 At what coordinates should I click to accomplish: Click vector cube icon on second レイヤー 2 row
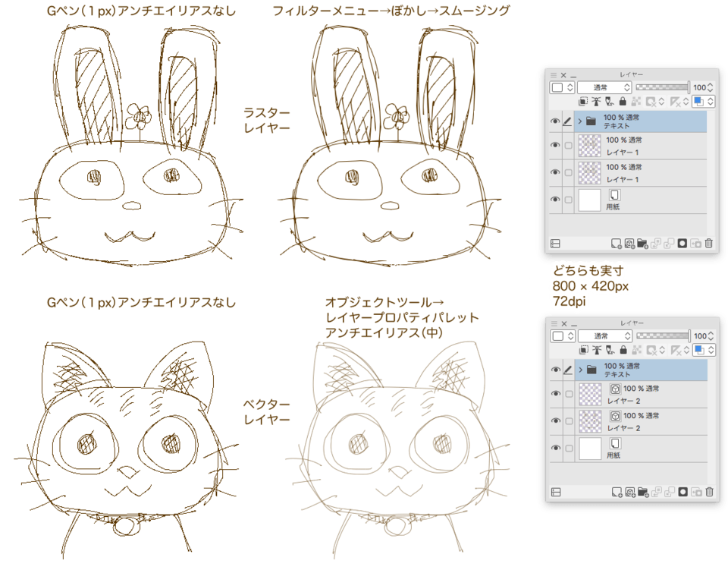click(x=615, y=416)
